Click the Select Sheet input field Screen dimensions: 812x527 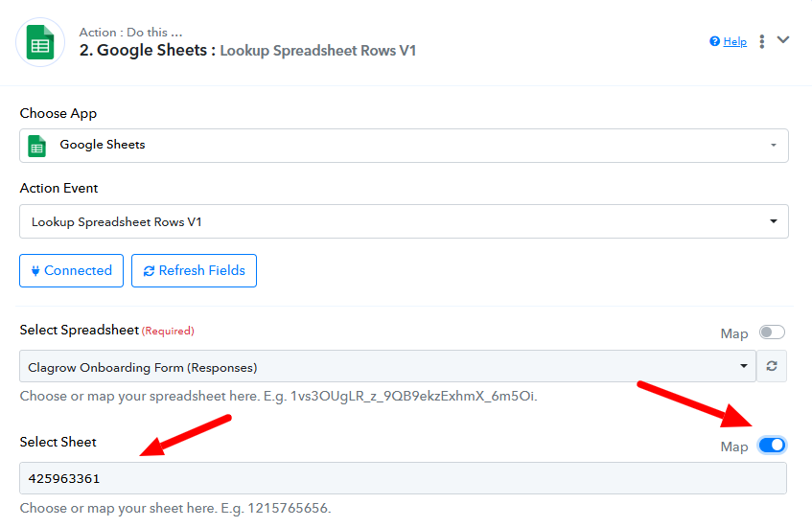[x=403, y=478]
